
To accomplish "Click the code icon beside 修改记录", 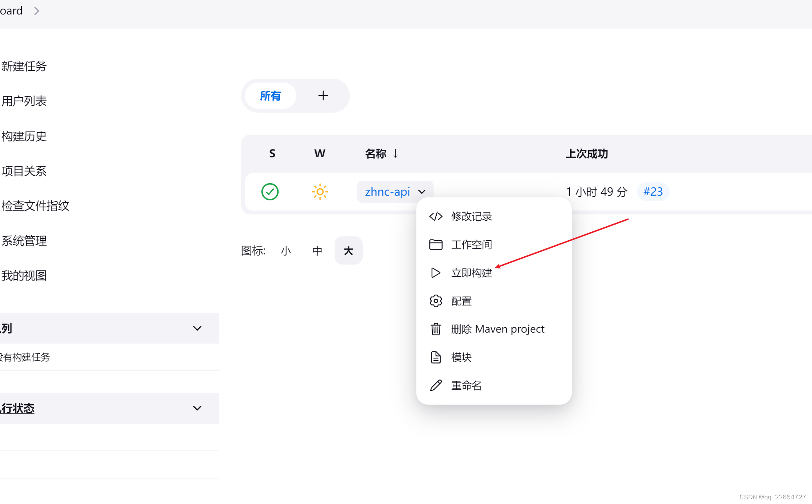I will click(x=436, y=216).
